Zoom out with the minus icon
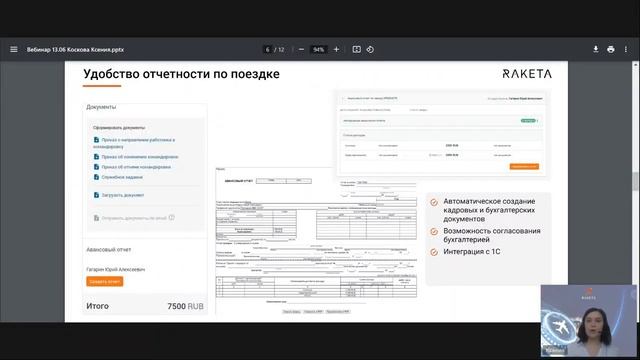This screenshot has height=360, width=640. [x=301, y=49]
